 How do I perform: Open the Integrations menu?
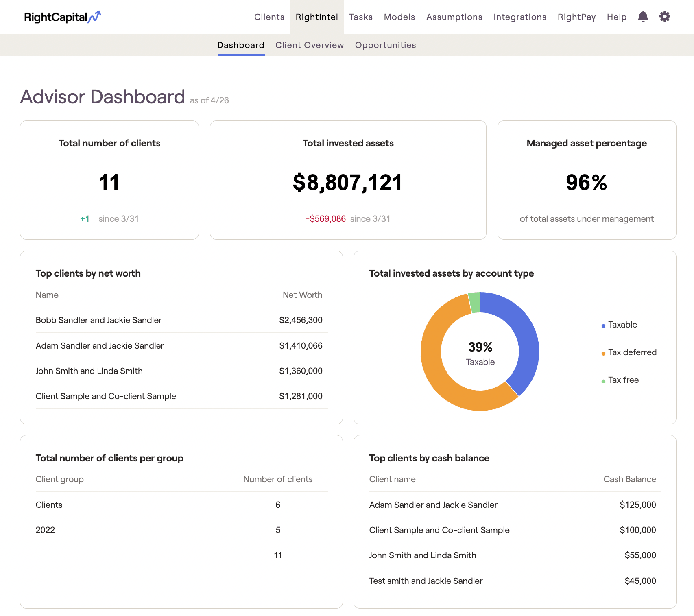pos(519,17)
